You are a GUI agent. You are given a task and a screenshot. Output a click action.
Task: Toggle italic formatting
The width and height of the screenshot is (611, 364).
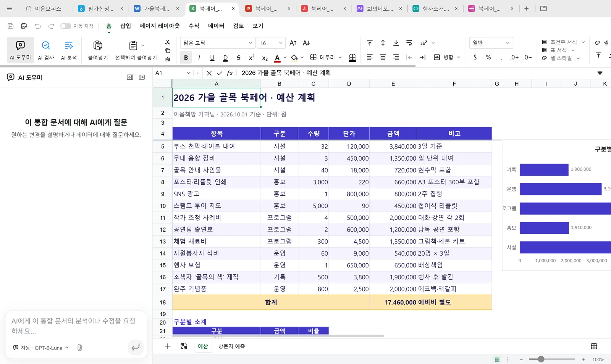[199, 58]
